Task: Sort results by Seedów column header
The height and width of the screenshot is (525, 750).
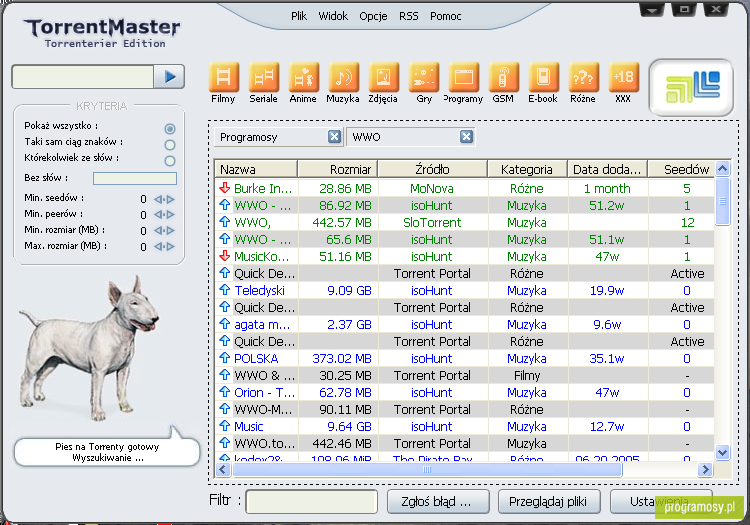Action: click(x=682, y=169)
